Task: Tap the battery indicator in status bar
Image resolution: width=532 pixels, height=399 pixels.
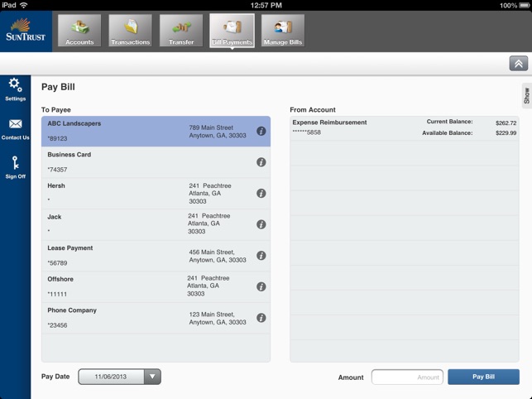Action: [525, 6]
